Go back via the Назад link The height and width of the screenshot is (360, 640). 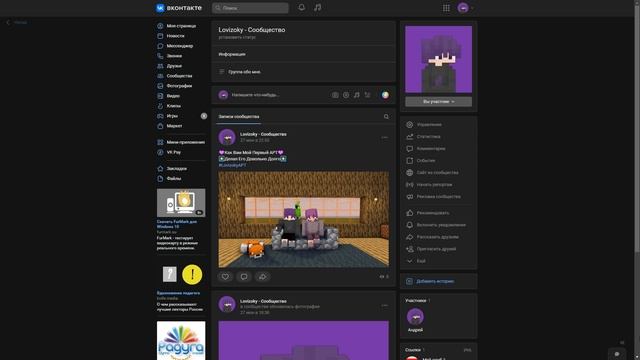[17, 22]
